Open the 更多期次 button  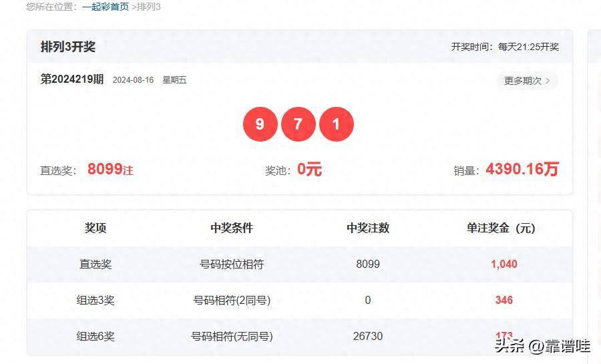tap(527, 81)
